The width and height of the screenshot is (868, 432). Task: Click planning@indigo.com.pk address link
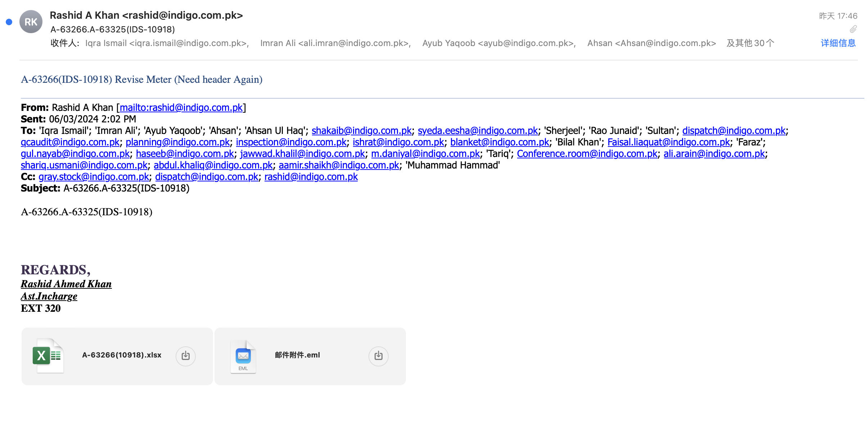coord(177,142)
